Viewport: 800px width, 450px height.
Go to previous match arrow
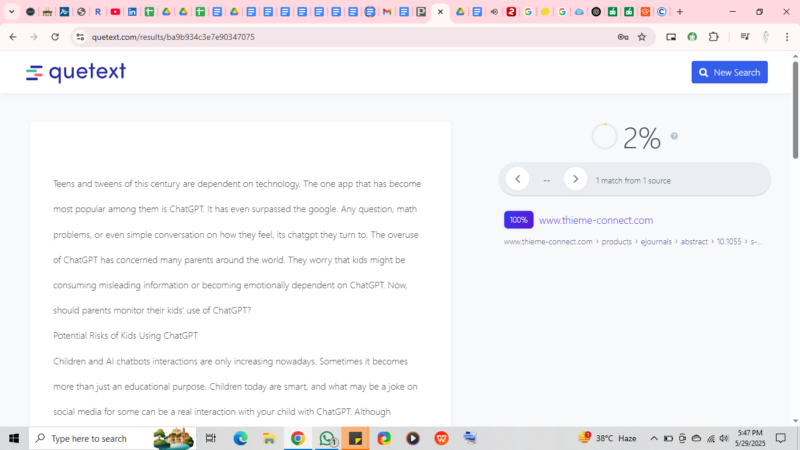tap(517, 179)
